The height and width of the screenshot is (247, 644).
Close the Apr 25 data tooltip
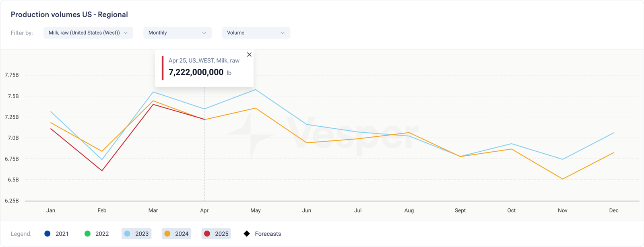(x=249, y=55)
